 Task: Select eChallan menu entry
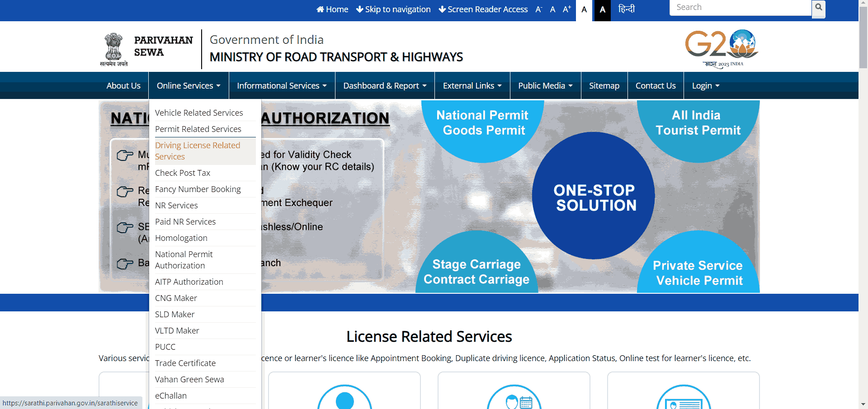click(x=205, y=396)
